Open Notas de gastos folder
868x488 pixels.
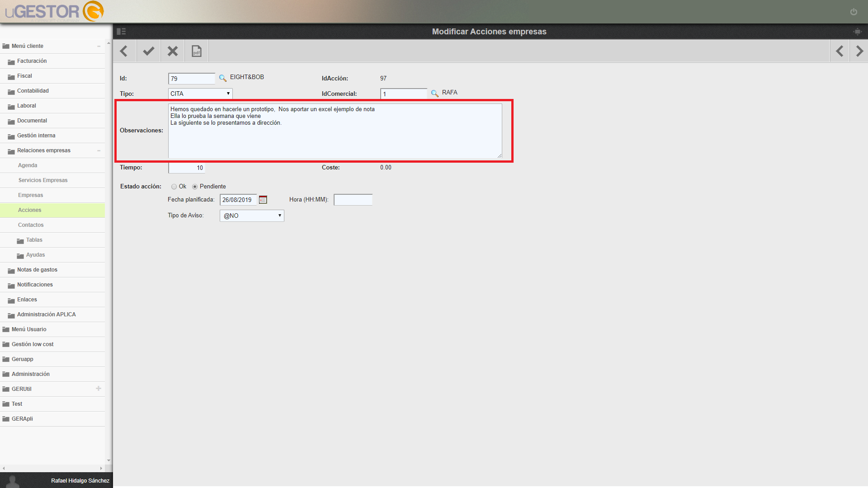pyautogui.click(x=37, y=270)
